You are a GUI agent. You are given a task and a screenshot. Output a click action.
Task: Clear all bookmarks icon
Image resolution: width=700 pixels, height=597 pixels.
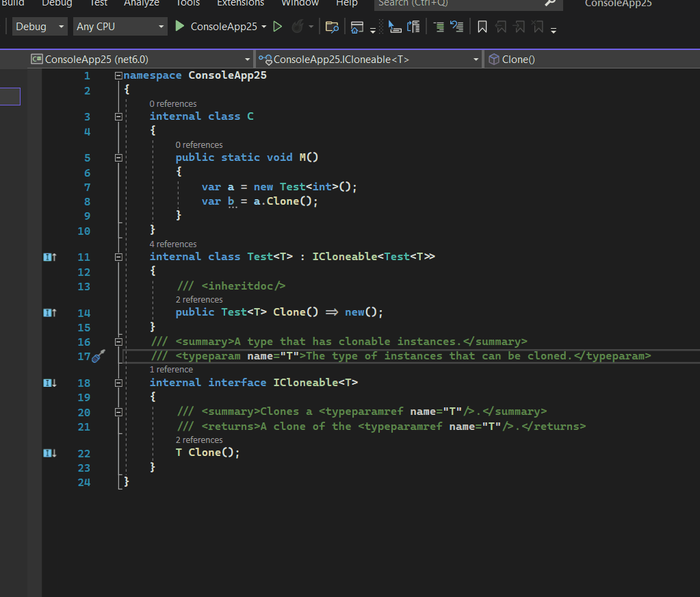click(x=538, y=27)
